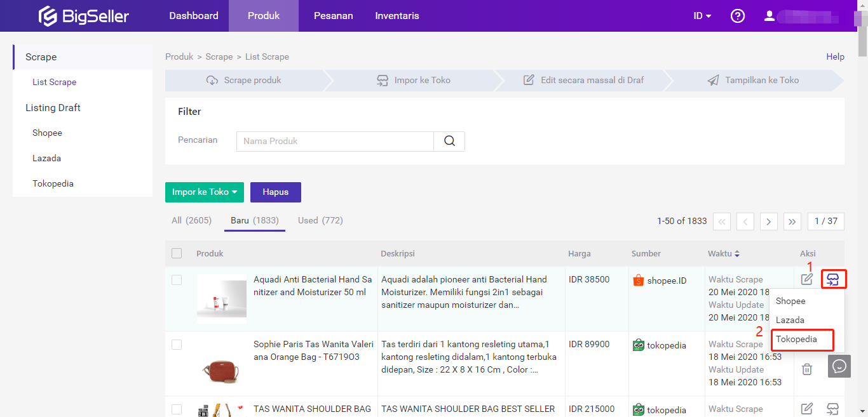Open the user account profile icon
This screenshot has width=868, height=417.
coord(770,16)
